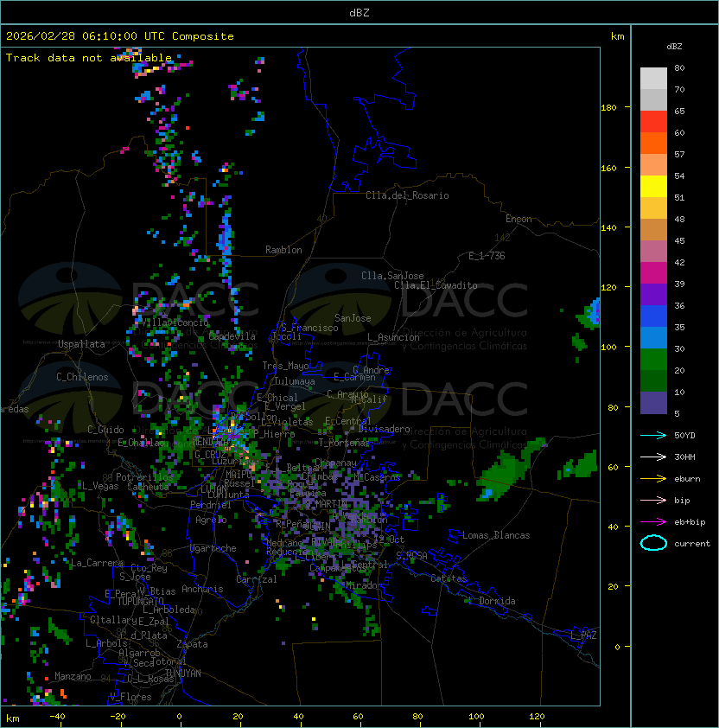Click the 'Clla.del_Rosario' map label
This screenshot has width=719, height=728.
(x=407, y=195)
